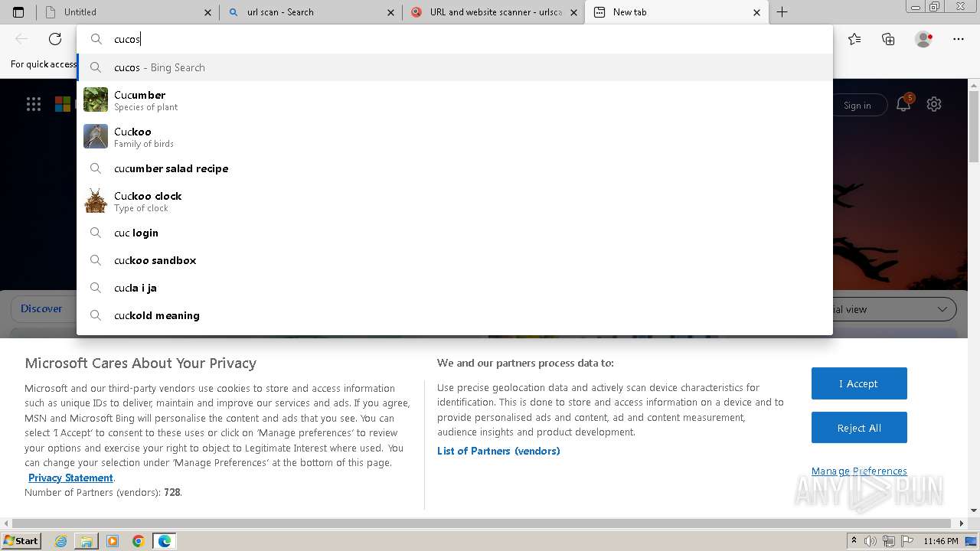Open the notifications bell icon
This screenshot has height=551, width=980.
pyautogui.click(x=904, y=104)
